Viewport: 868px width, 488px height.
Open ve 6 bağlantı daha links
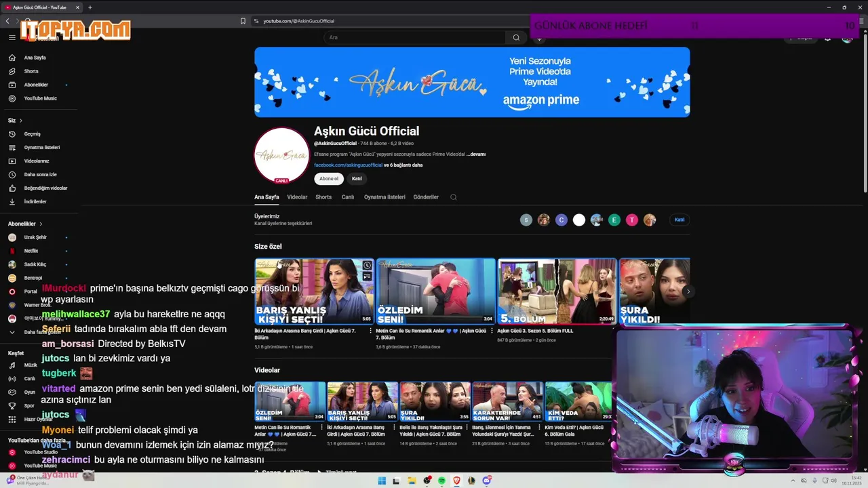click(x=403, y=165)
